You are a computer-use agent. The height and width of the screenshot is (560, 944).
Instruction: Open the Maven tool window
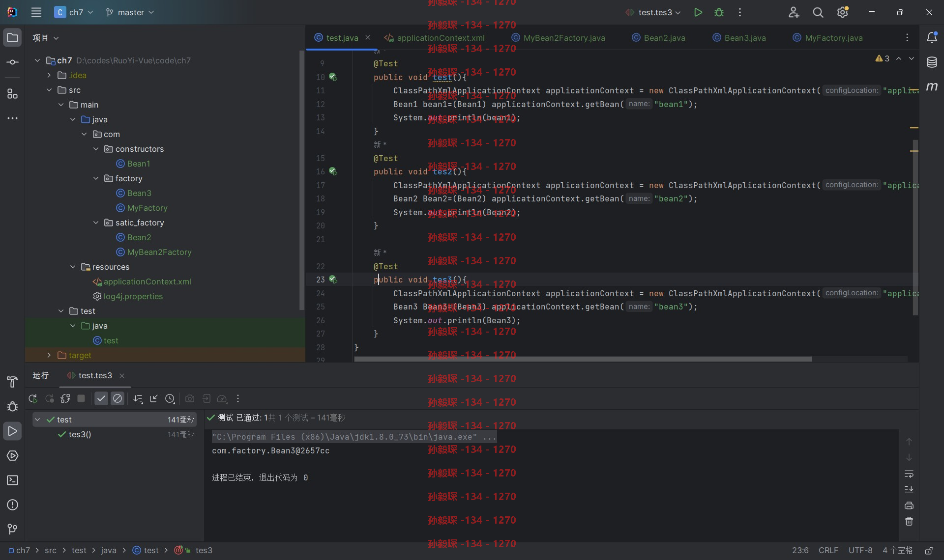tap(932, 87)
